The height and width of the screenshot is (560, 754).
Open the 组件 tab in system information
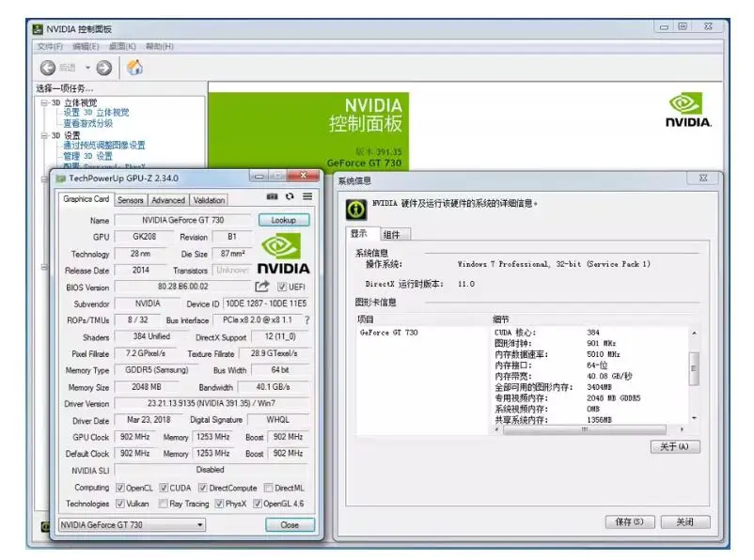(391, 234)
